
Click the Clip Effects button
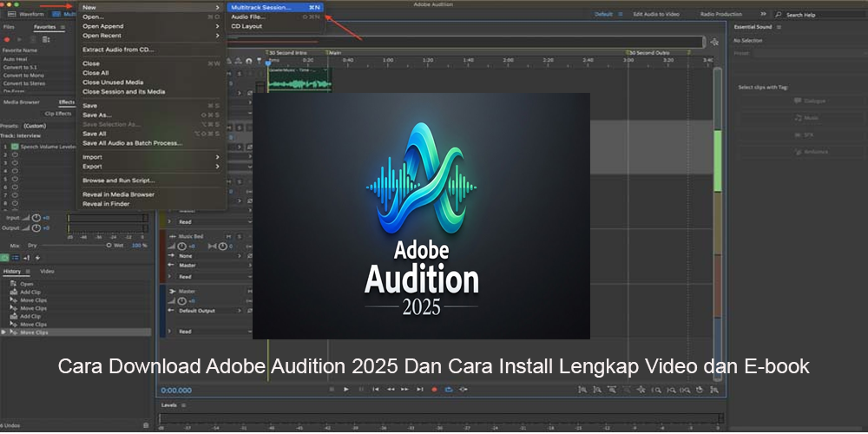(58, 114)
